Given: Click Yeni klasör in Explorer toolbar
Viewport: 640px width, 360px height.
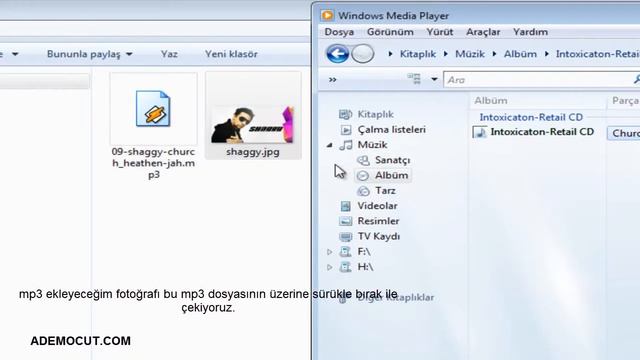Looking at the screenshot, I should click(231, 54).
